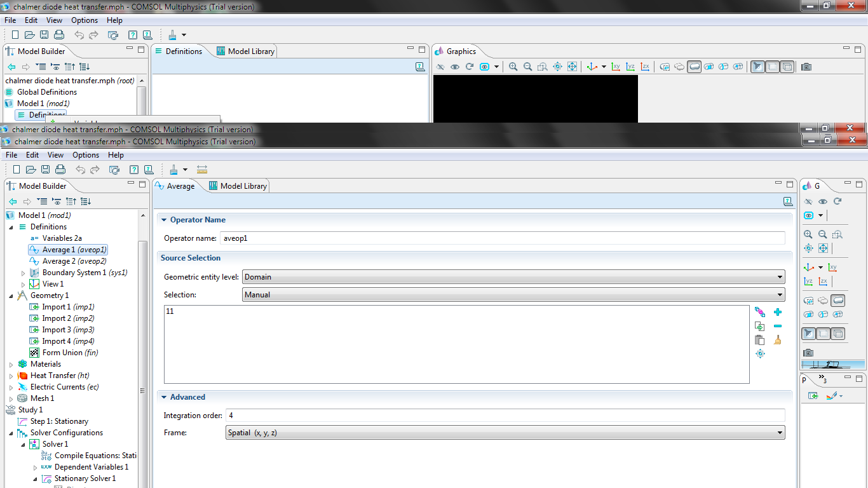
Task: Click Zoom Extents in background Graphics toolbar
Action: coord(572,67)
